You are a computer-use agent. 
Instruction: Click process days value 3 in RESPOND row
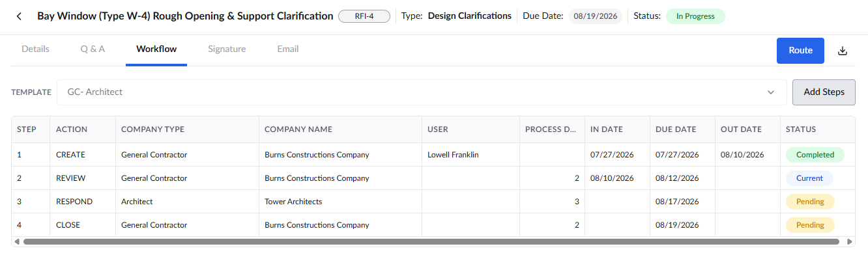click(577, 202)
